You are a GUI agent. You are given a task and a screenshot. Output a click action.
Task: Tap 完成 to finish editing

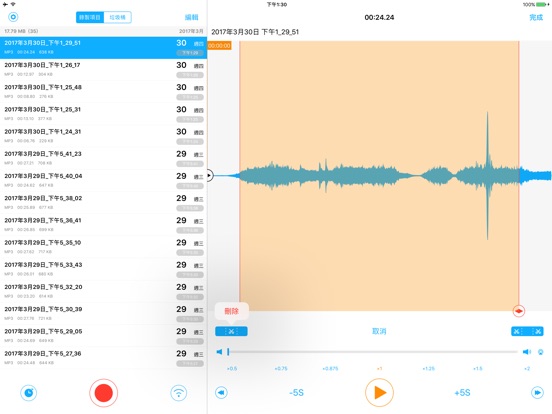pos(536,17)
